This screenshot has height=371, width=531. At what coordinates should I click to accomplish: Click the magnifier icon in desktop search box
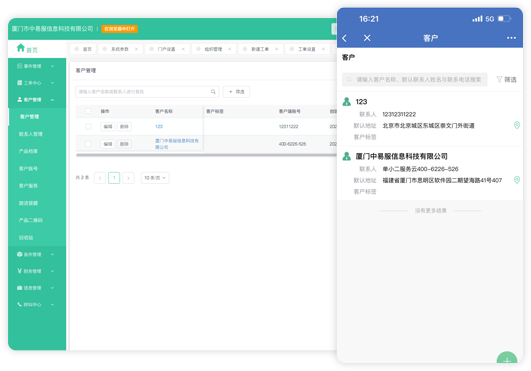click(213, 92)
